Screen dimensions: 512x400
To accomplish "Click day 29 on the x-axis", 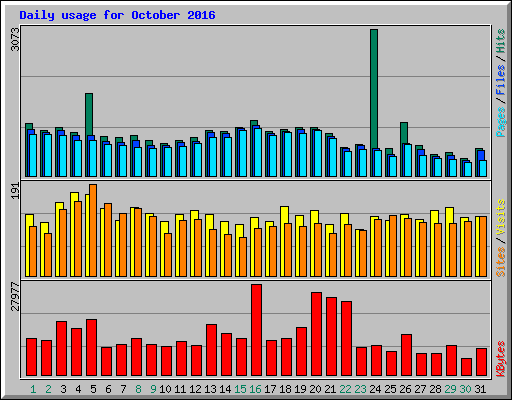I will (450, 389).
